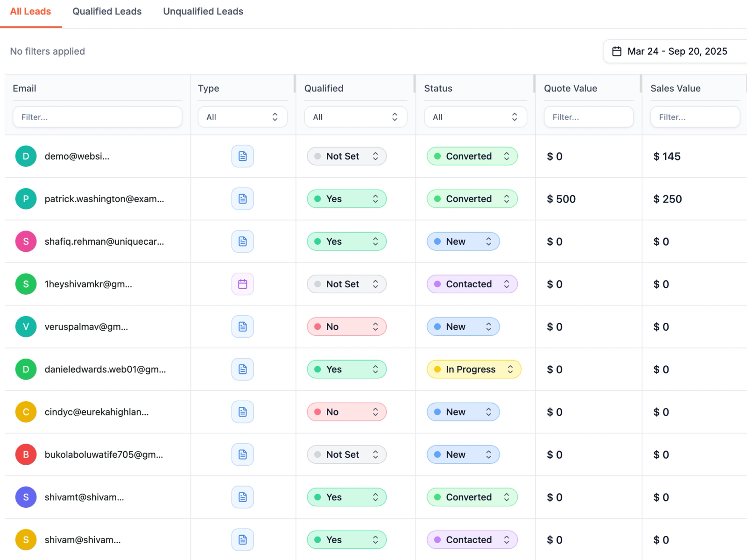Open calendar booking icon for 1heyshivamkr lead
747x560 pixels.
[242, 284]
